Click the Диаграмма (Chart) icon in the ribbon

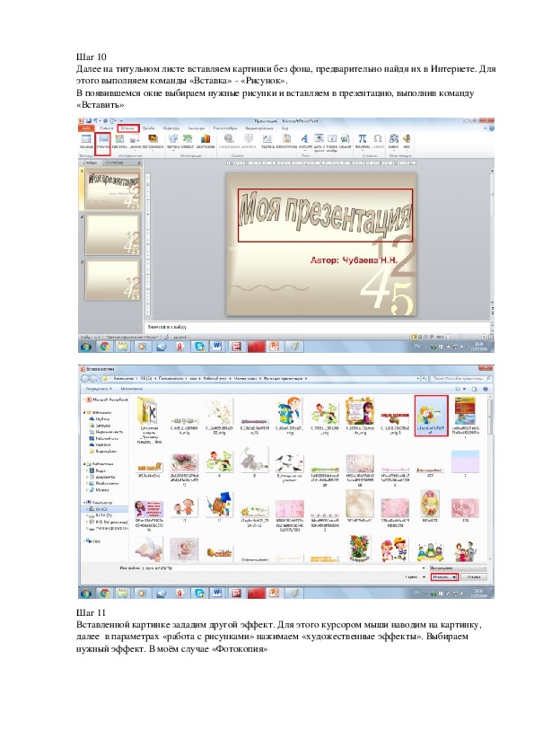pyautogui.click(x=206, y=141)
